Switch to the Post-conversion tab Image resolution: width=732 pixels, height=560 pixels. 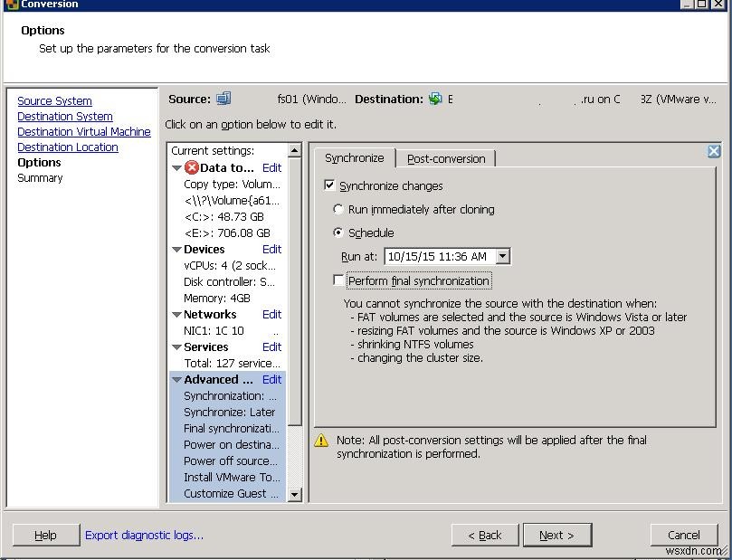click(446, 157)
